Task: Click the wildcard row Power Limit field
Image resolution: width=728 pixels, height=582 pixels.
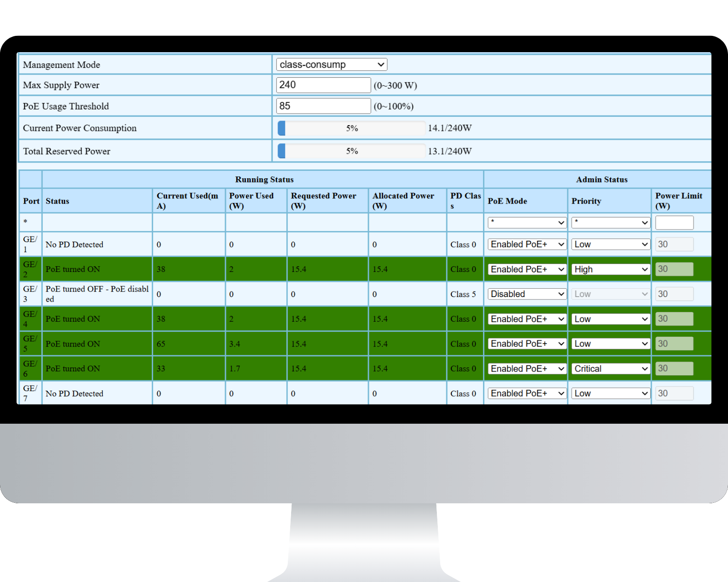Action: pos(674,223)
